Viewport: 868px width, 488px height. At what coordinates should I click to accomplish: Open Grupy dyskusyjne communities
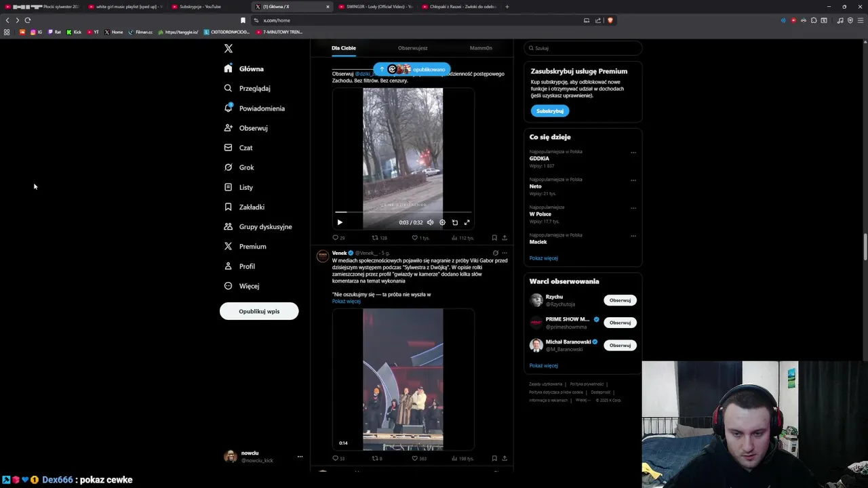[258, 226]
